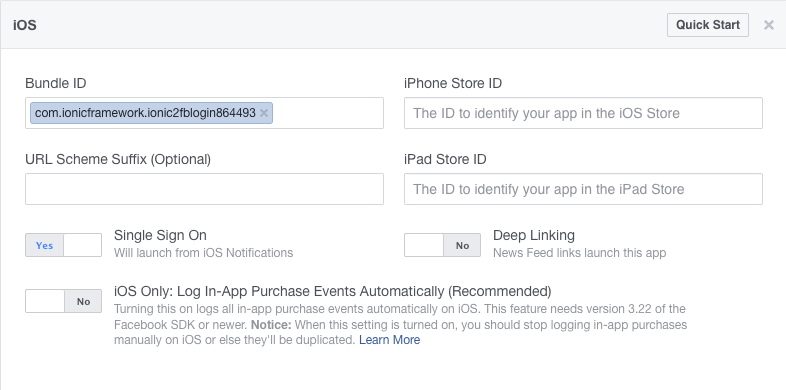Image resolution: width=786 pixels, height=390 pixels.
Task: Remove the bundle ID tag with x icon
Action: coord(264,113)
